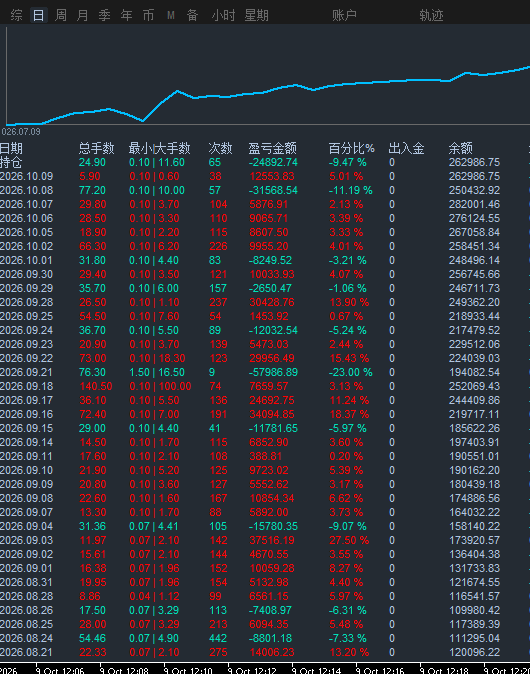Select the 2026.09.09 date row
Viewport: 530px width, 674px height.
click(27, 484)
